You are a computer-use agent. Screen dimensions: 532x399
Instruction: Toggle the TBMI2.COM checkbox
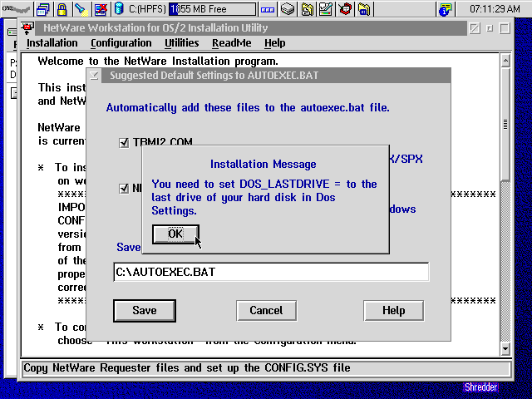[x=124, y=142]
